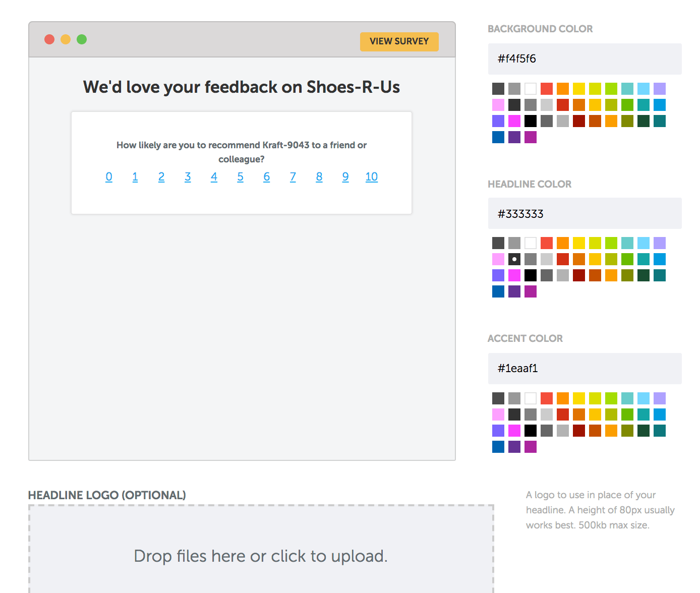Select bright blue swatch at end of Accent Color second row
The image size is (700, 593).
(x=660, y=414)
